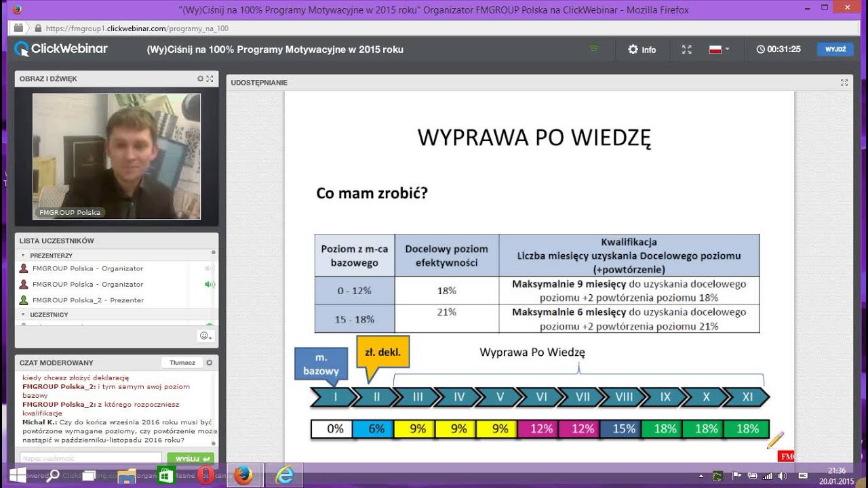This screenshot has width=868, height=488.
Task: Select first FMGROUP Polska - Organizator with grey speaker
Action: click(x=87, y=268)
